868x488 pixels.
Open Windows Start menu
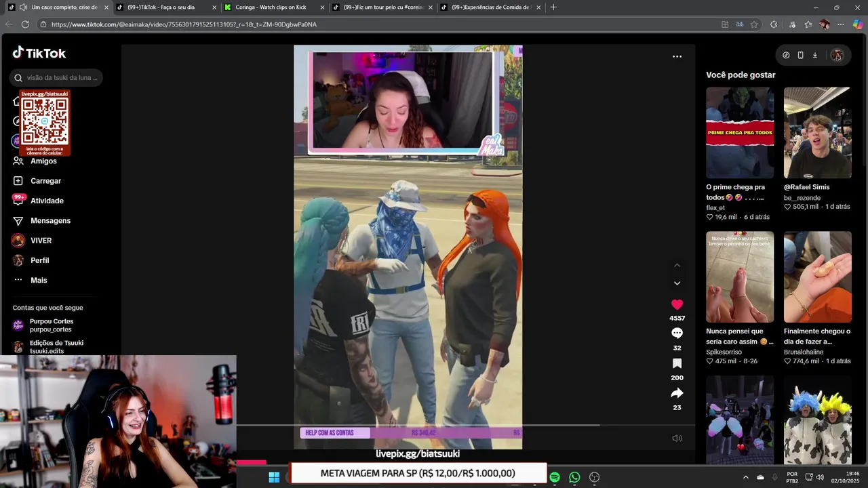274,477
